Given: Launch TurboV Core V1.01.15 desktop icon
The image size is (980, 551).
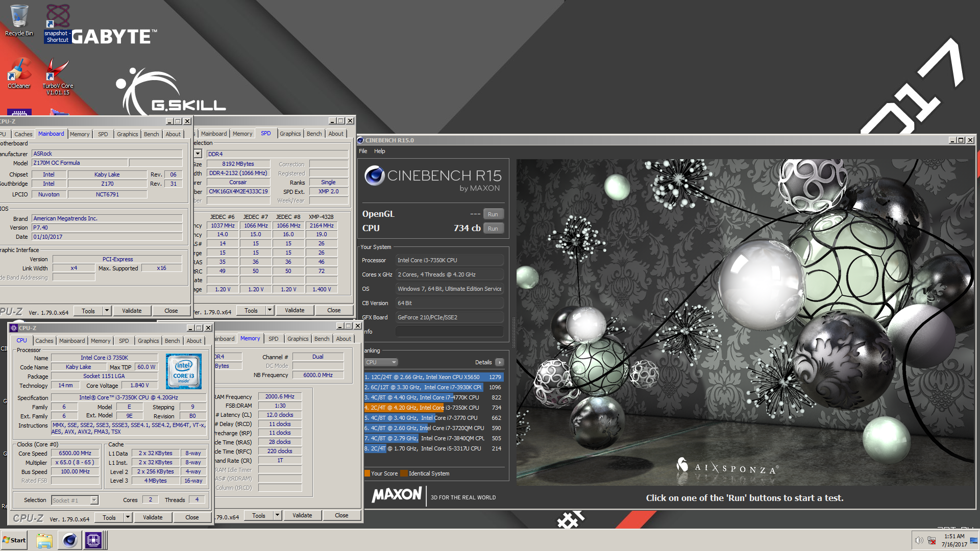Looking at the screenshot, I should (58, 77).
